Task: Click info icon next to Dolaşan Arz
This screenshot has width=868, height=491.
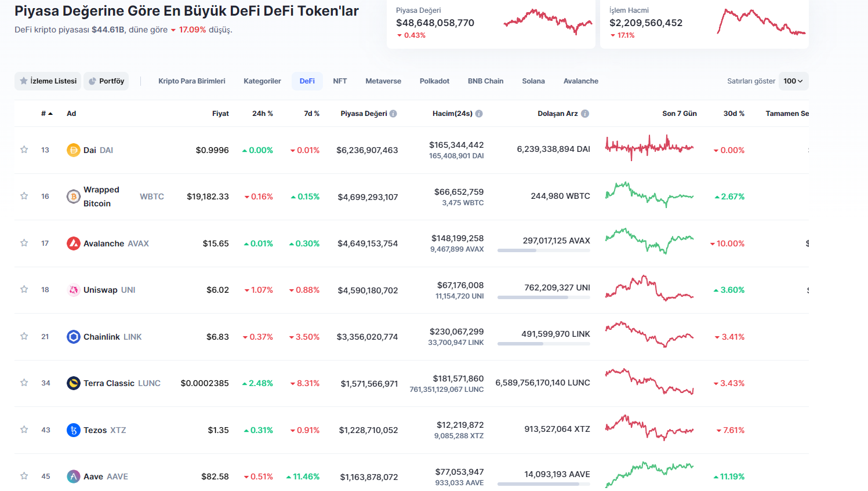Action: pyautogui.click(x=585, y=114)
